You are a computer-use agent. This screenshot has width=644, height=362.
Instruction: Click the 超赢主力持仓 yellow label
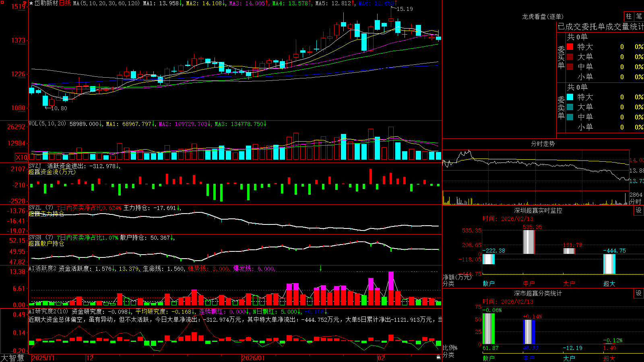(46, 214)
